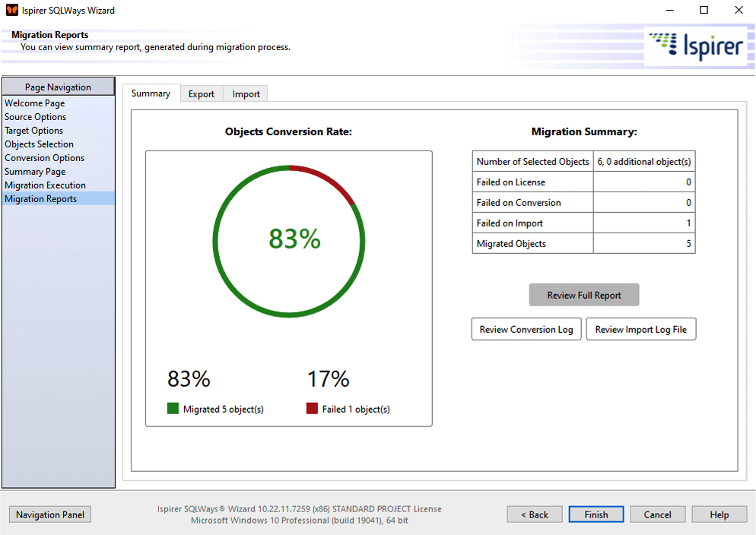This screenshot has width=756, height=535.
Task: Click the Cancel button
Action: click(x=657, y=514)
